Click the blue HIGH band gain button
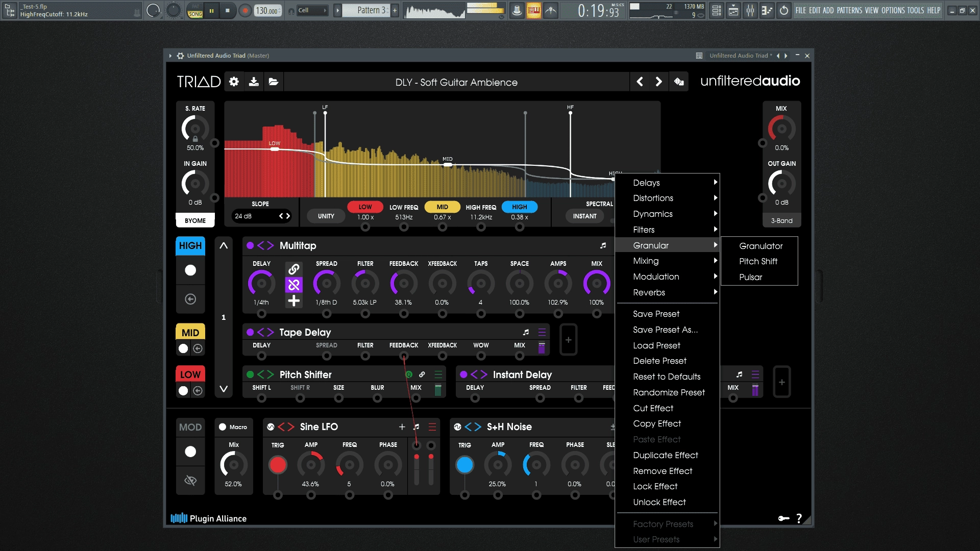Viewport: 980px width, 551px height. point(519,207)
